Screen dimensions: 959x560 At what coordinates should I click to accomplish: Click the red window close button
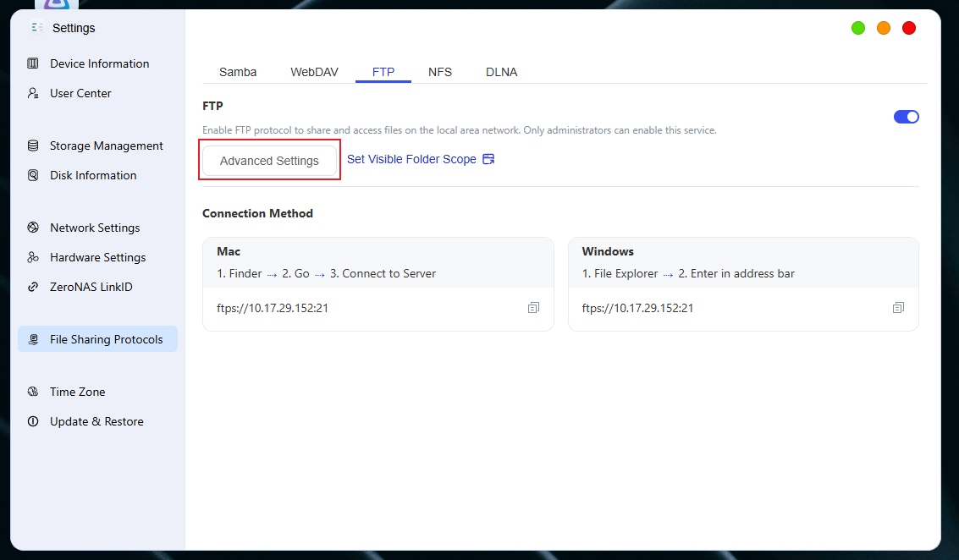(909, 28)
